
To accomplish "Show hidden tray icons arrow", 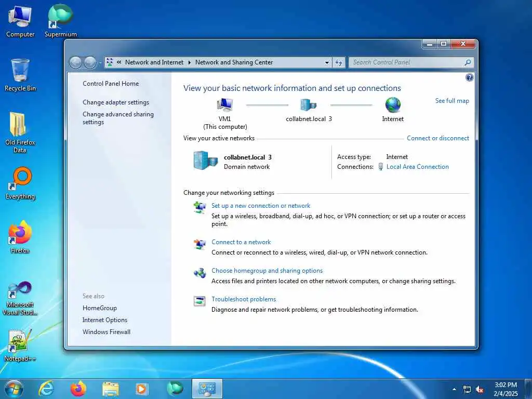I will pyautogui.click(x=454, y=389).
